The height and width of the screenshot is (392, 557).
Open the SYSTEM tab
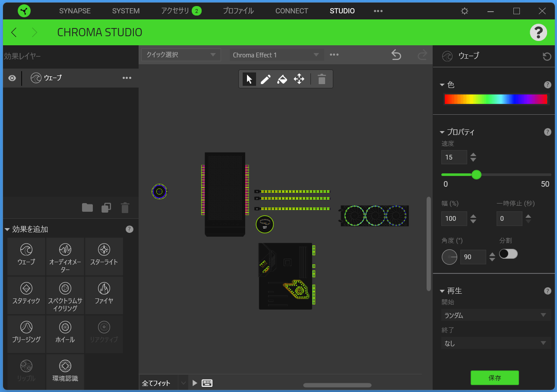click(126, 11)
